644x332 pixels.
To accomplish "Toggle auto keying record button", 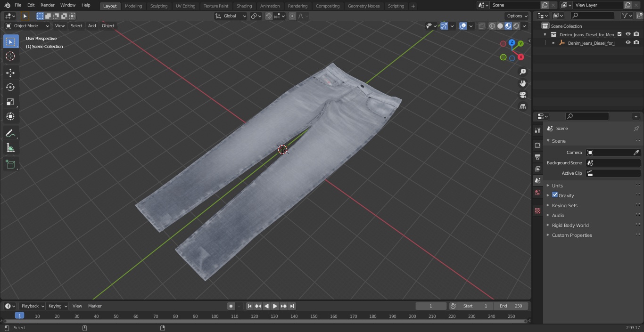I will click(x=231, y=306).
